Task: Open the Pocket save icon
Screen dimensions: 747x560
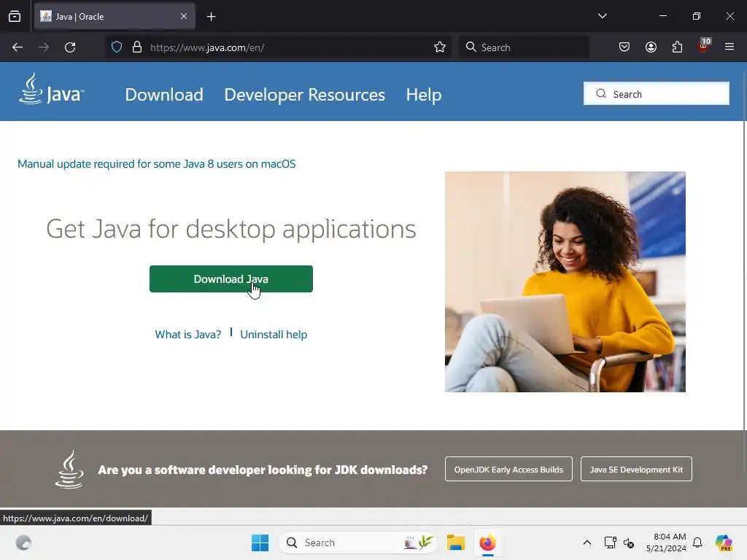Action: (x=624, y=47)
